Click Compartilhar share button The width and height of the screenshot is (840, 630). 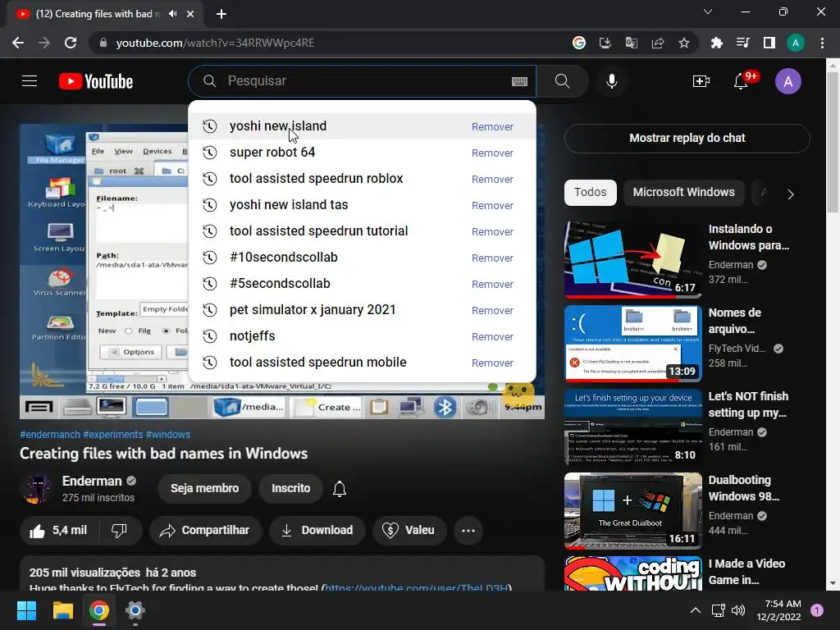[x=206, y=531]
